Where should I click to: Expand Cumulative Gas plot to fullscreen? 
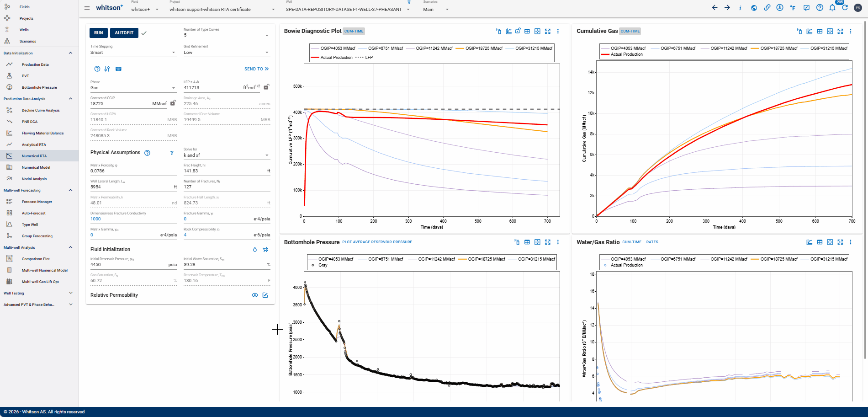click(840, 31)
